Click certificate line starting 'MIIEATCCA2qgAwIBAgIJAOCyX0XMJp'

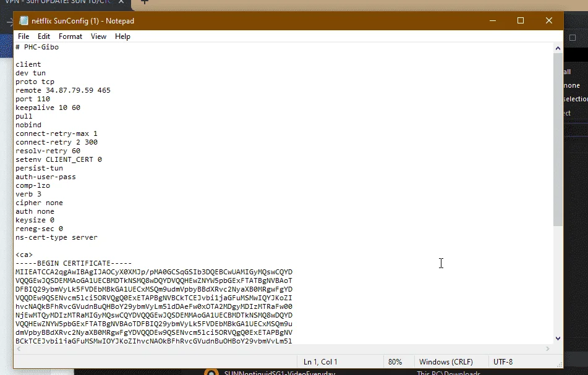click(154, 272)
